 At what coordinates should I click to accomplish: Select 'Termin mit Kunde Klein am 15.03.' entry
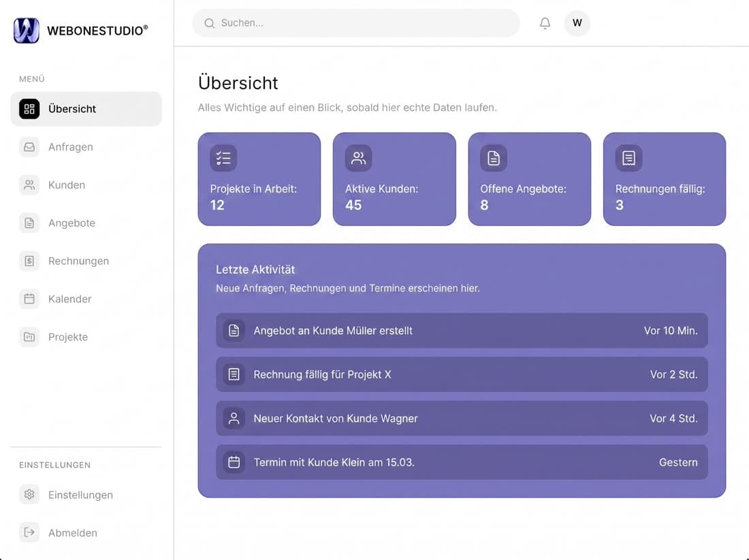click(x=462, y=462)
